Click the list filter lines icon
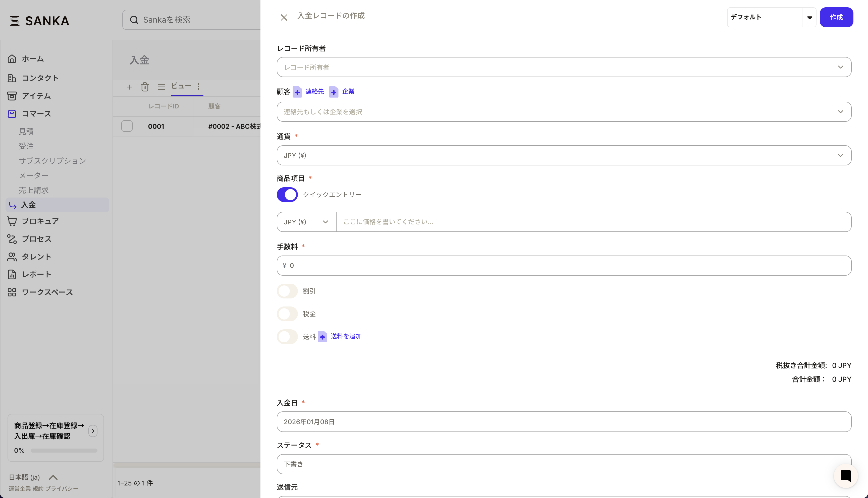 click(161, 87)
